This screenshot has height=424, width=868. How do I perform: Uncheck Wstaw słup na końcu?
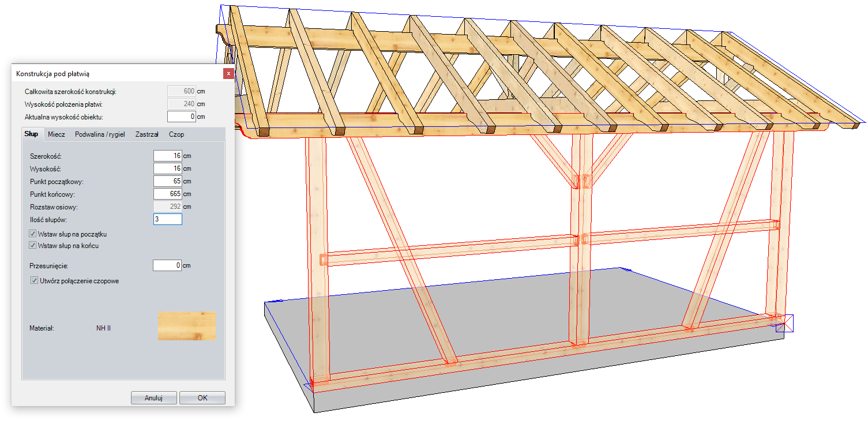(33, 246)
